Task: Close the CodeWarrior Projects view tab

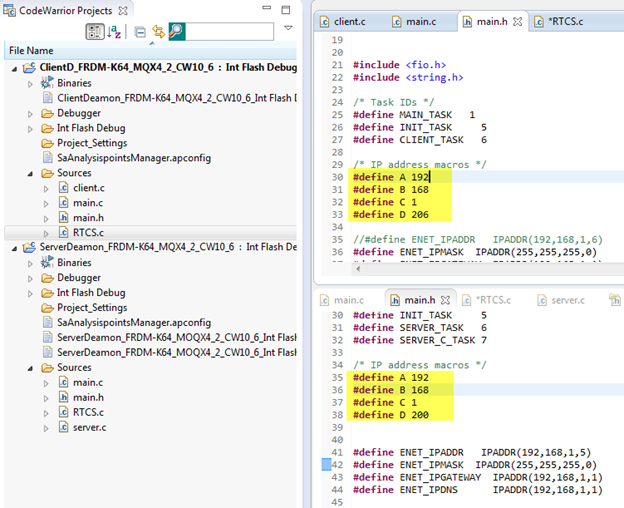Action: tap(123, 11)
